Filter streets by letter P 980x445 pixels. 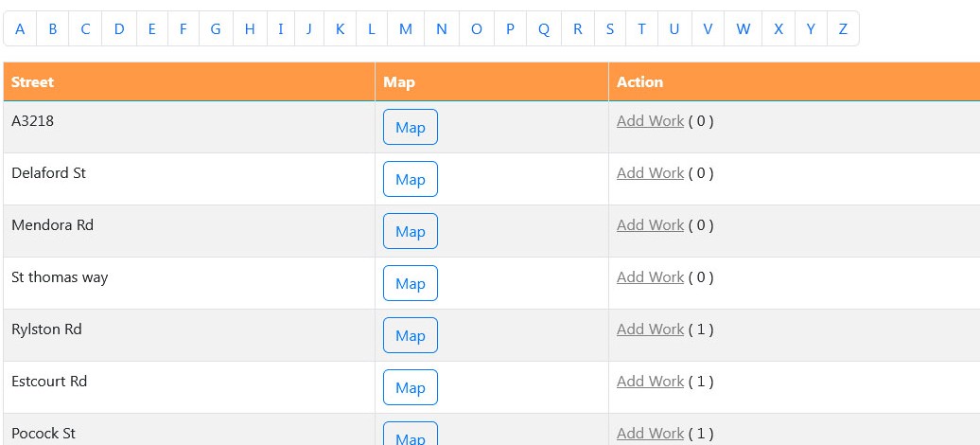510,28
